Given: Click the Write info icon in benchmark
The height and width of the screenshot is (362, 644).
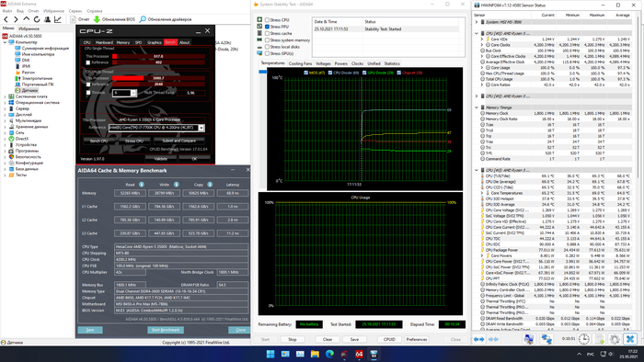Looking at the screenshot, I should [x=177, y=185].
